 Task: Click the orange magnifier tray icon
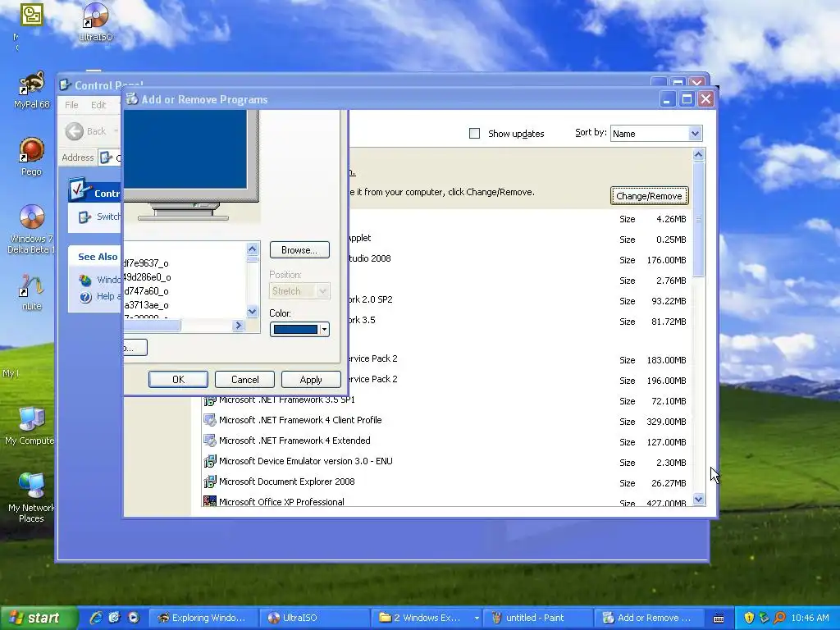coord(779,618)
